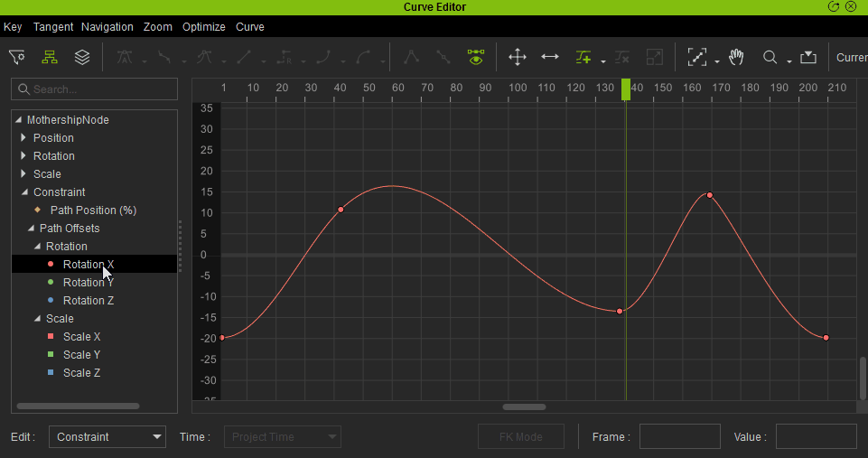Open the frame fit dropdown arrow
Viewport: 868px width, 458px height.
tap(717, 61)
